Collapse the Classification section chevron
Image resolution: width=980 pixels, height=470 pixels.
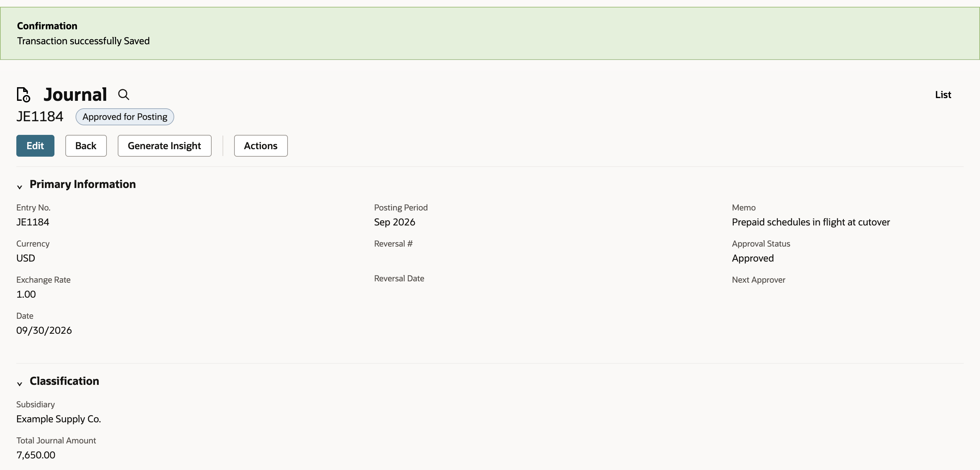pyautogui.click(x=20, y=383)
